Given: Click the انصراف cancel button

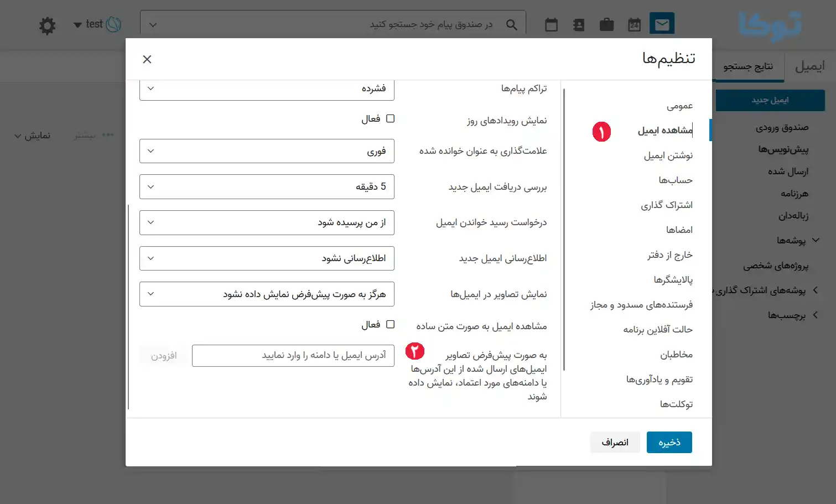Looking at the screenshot, I should [615, 442].
